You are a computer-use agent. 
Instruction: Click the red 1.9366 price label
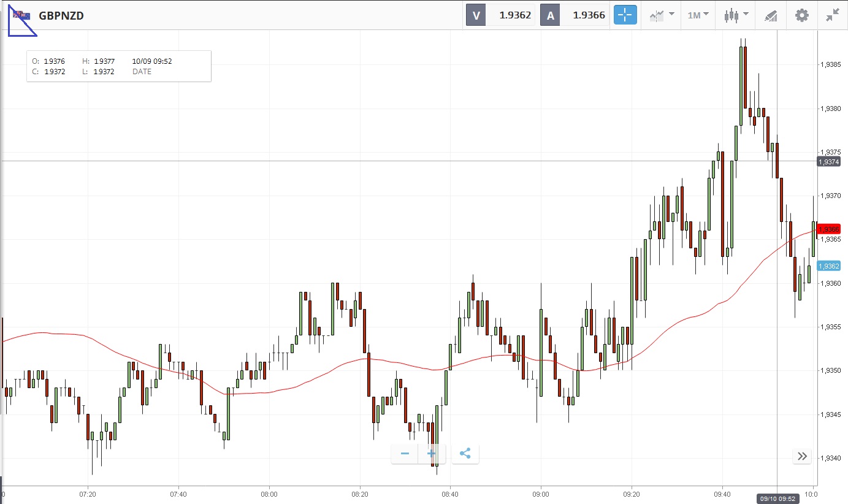click(828, 229)
